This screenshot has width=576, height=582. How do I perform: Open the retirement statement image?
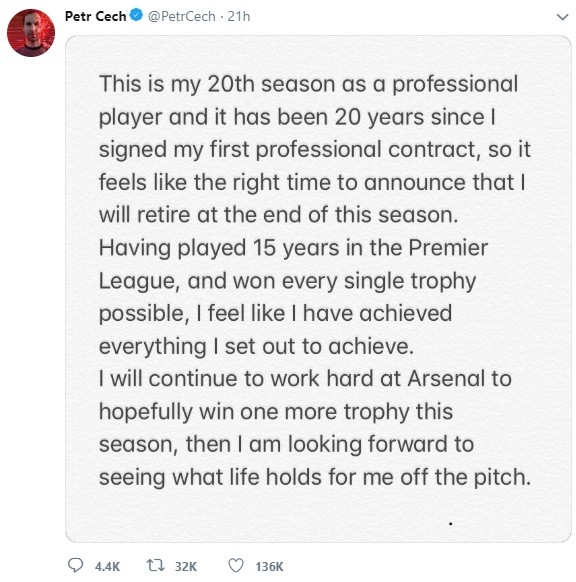click(318, 289)
